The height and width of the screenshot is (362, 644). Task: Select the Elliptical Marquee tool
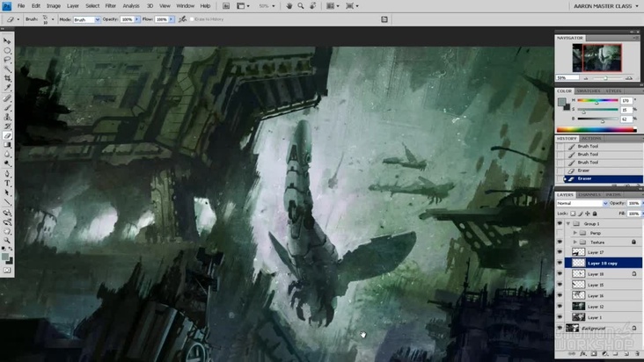(x=7, y=50)
